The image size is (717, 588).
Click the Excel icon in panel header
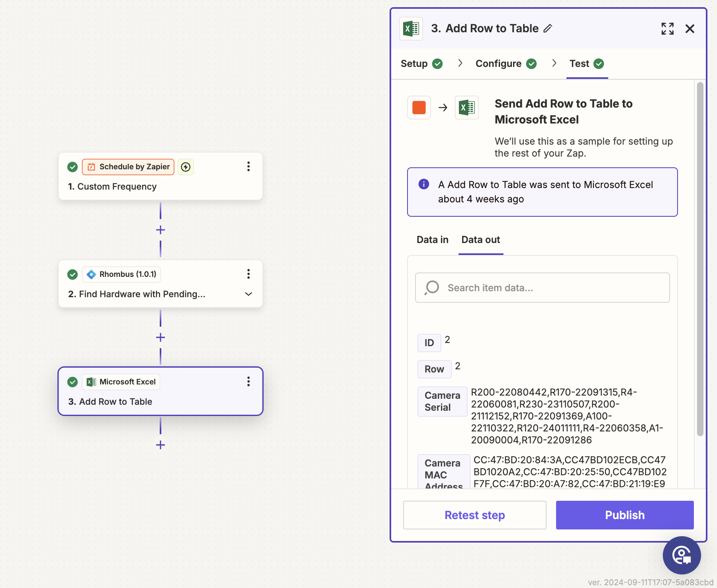411,29
